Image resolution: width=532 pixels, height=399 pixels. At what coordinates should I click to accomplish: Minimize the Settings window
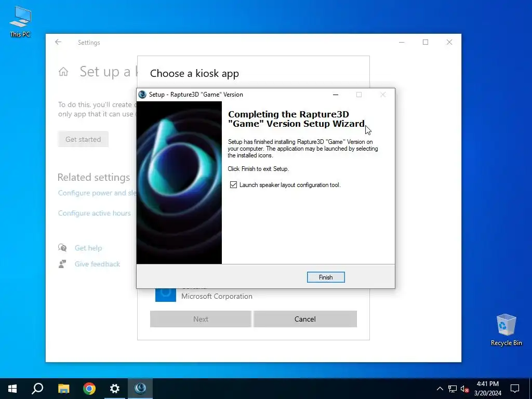tap(402, 42)
